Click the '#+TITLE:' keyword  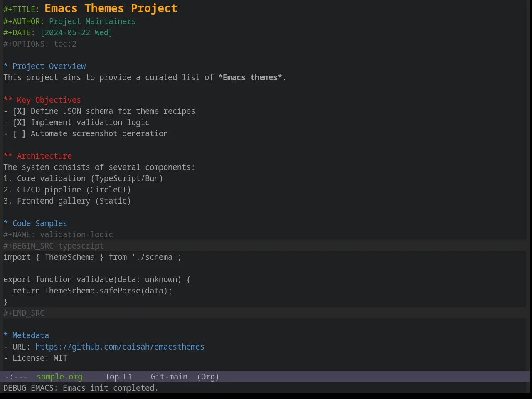coord(22,9)
